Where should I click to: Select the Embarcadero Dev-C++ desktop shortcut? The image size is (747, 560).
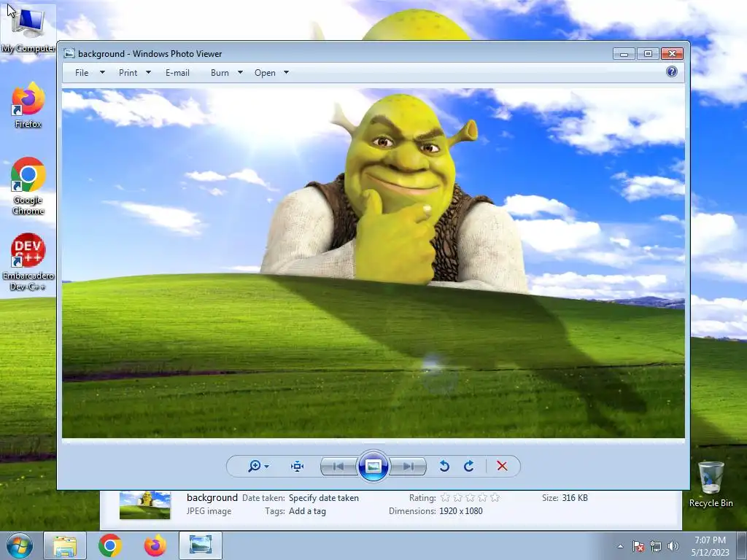point(28,262)
